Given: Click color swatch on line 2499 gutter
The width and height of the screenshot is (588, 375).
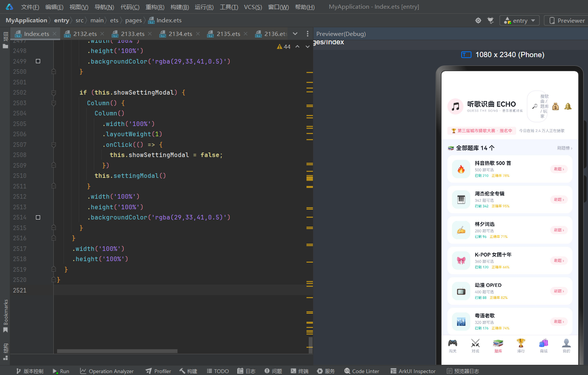Looking at the screenshot, I should point(38,61).
